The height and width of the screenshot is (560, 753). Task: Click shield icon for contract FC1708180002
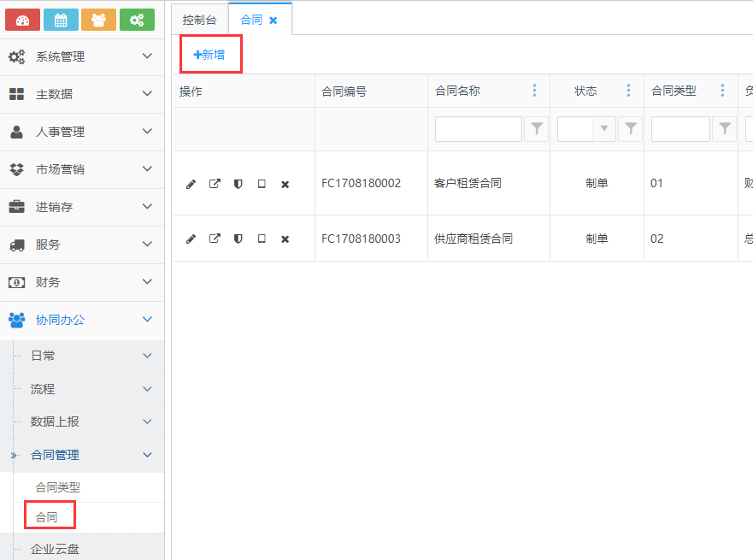pos(238,184)
